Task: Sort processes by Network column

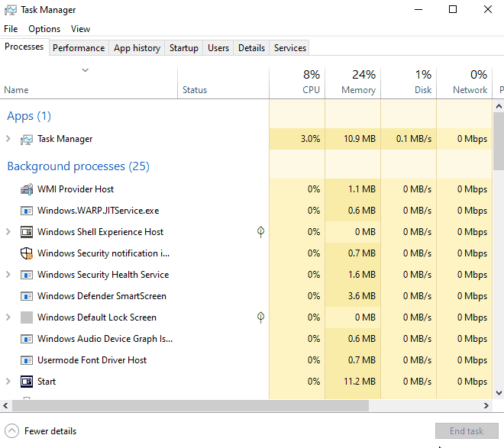Action: pos(464,83)
